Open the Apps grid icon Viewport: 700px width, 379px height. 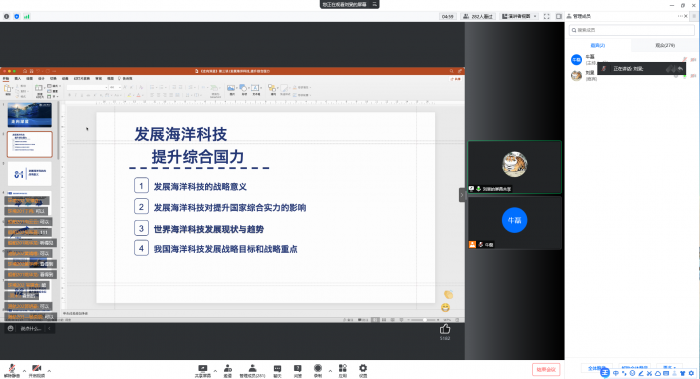342,371
